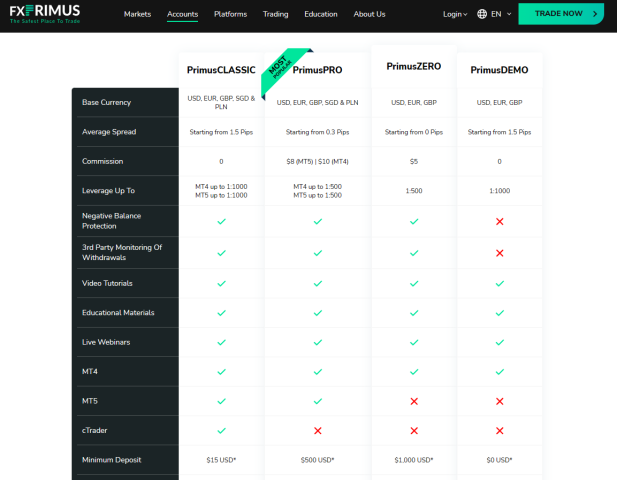
Task: Click the Negative Balance Protection row label
Action: point(111,221)
